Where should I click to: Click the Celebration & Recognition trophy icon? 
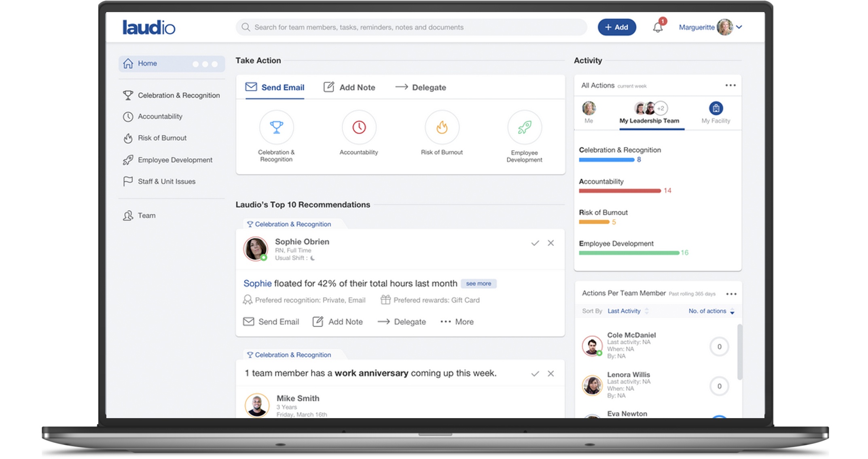[x=277, y=127]
